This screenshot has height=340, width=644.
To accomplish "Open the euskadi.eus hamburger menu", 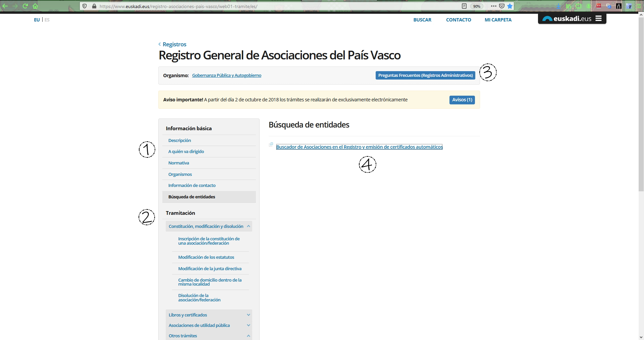I will point(598,19).
